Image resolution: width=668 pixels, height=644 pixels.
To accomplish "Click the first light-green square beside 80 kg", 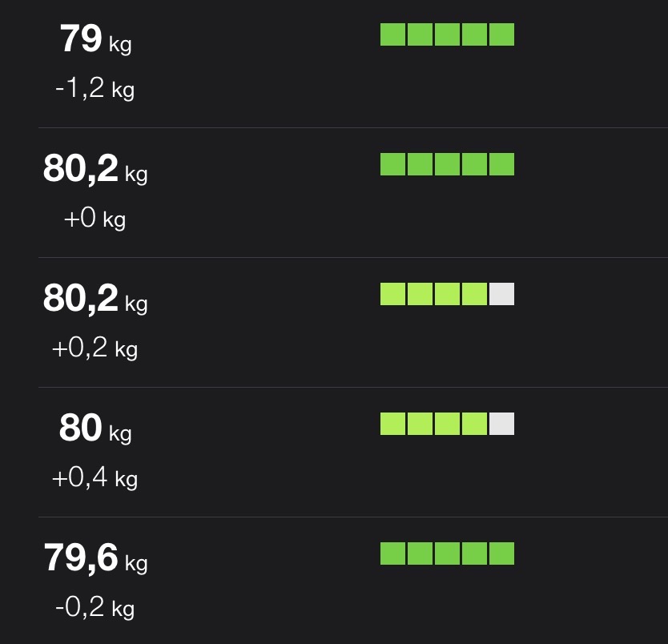I will (392, 424).
